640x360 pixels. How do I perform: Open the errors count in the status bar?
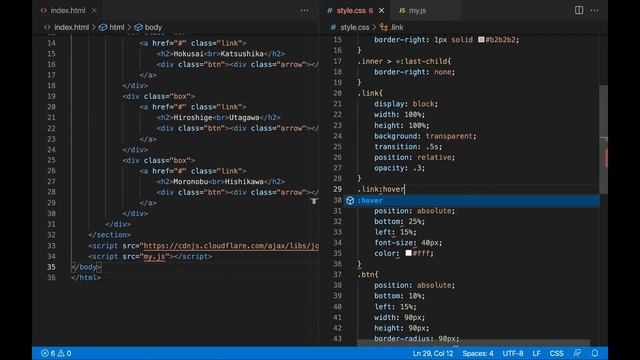pos(48,353)
